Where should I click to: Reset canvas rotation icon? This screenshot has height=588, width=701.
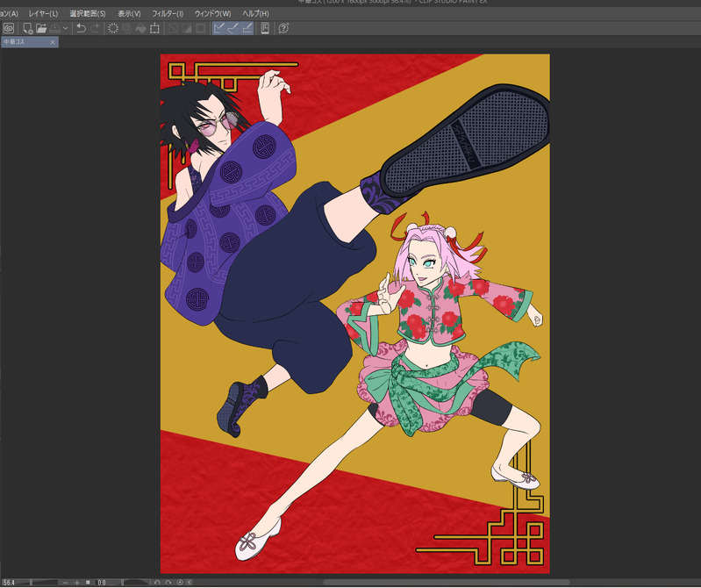180,583
